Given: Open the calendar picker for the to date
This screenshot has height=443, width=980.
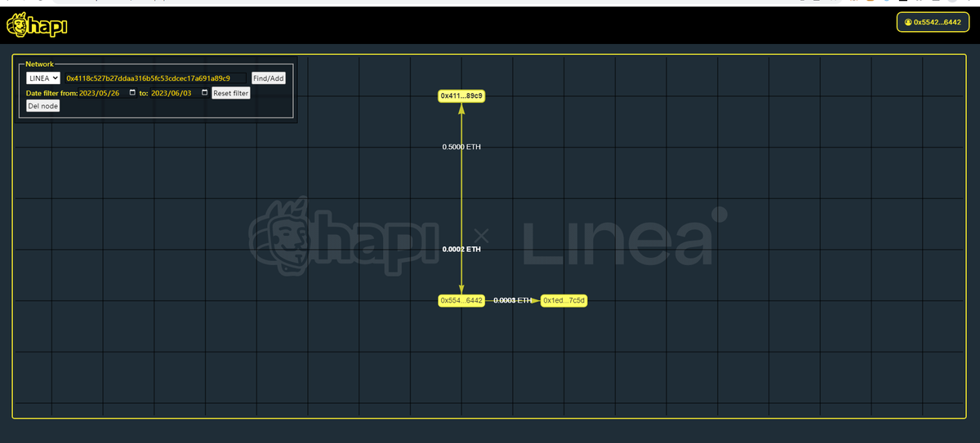Looking at the screenshot, I should pos(204,93).
